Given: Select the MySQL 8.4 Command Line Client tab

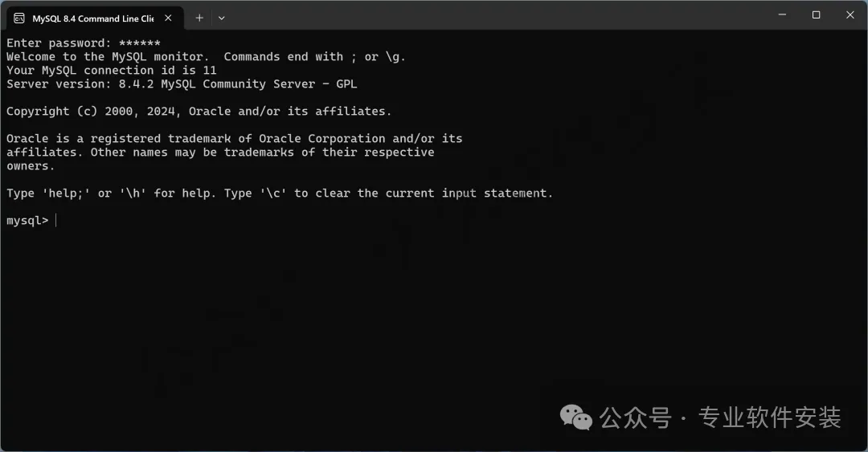Looking at the screenshot, I should (x=95, y=18).
